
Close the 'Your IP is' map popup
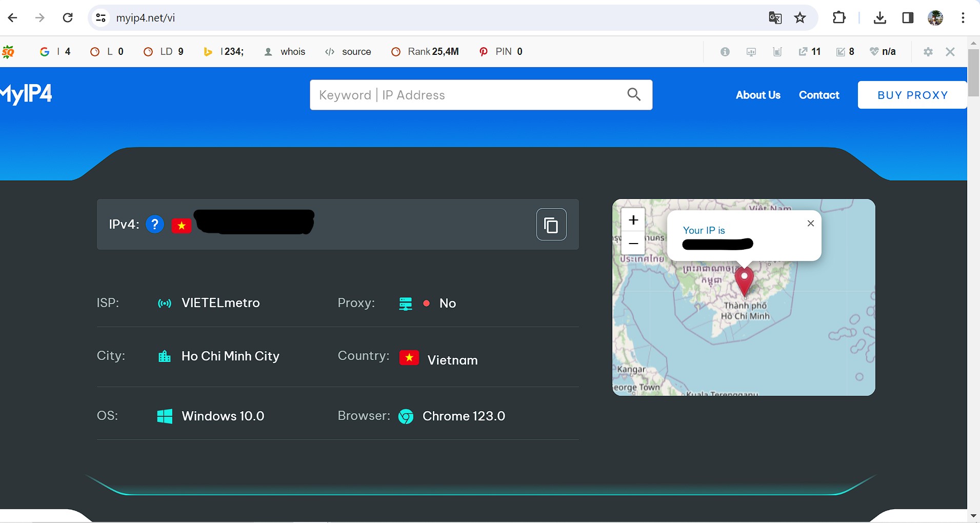click(x=811, y=223)
